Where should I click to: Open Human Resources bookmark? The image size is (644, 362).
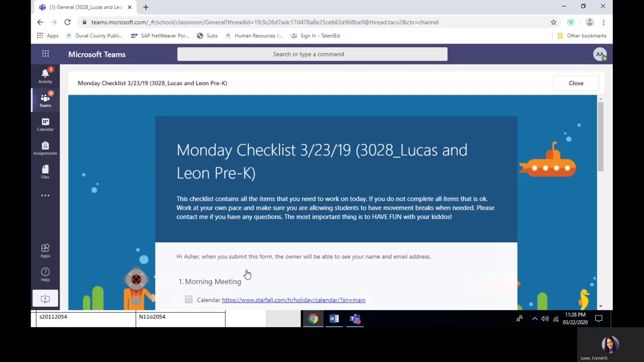[254, 36]
